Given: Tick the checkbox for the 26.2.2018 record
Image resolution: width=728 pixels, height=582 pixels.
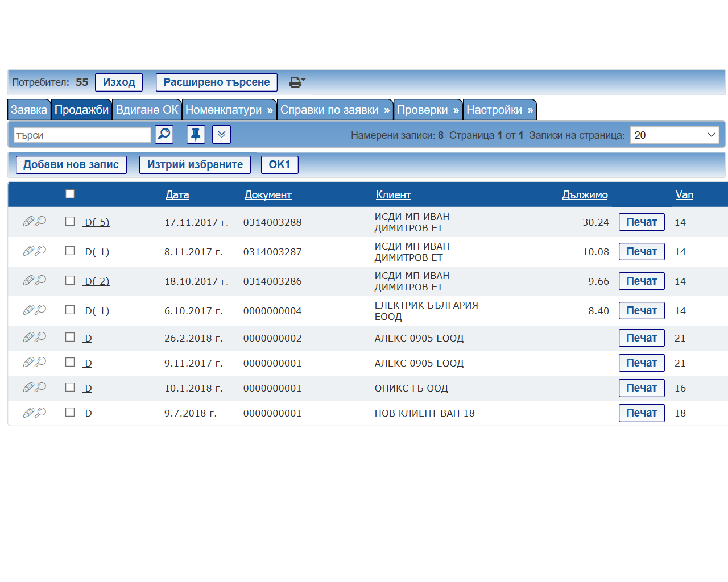Looking at the screenshot, I should [x=70, y=337].
